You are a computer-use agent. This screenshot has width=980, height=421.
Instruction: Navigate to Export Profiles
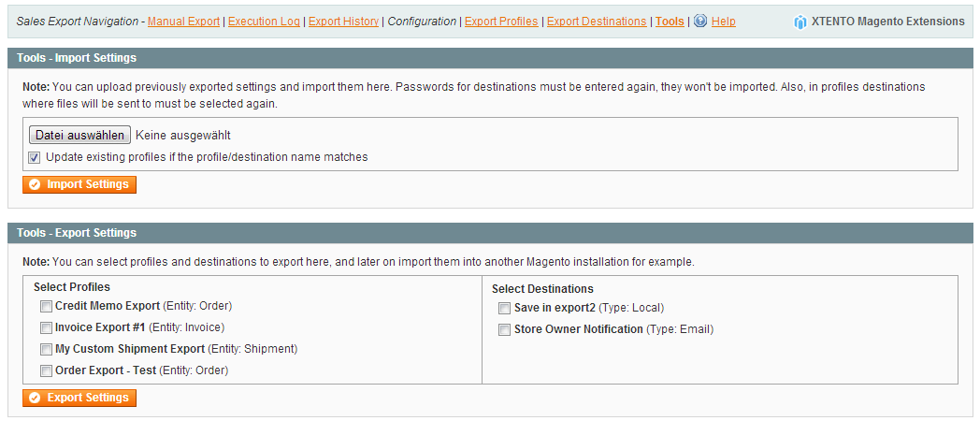click(x=501, y=22)
